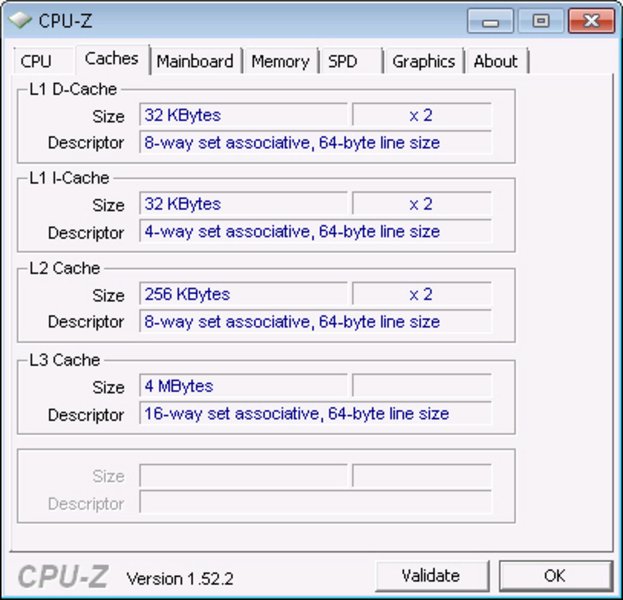Viewport: 623px width, 600px height.
Task: Close the CPU-Z window
Action: coord(592,21)
